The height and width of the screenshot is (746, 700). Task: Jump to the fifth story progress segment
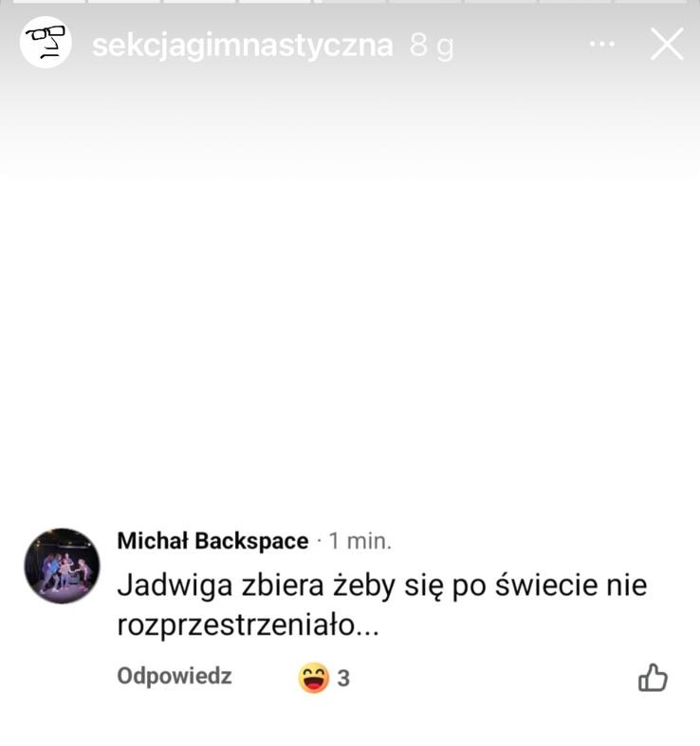click(349, 2)
